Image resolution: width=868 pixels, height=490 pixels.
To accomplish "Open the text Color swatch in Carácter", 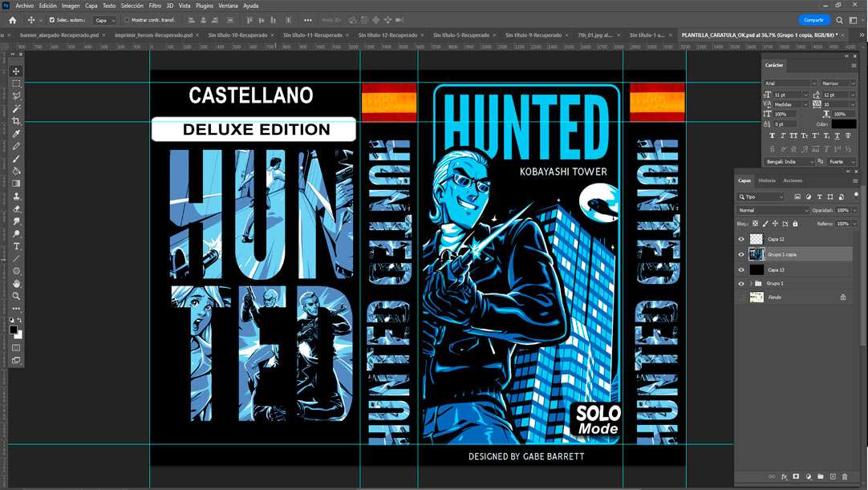I will [x=844, y=124].
